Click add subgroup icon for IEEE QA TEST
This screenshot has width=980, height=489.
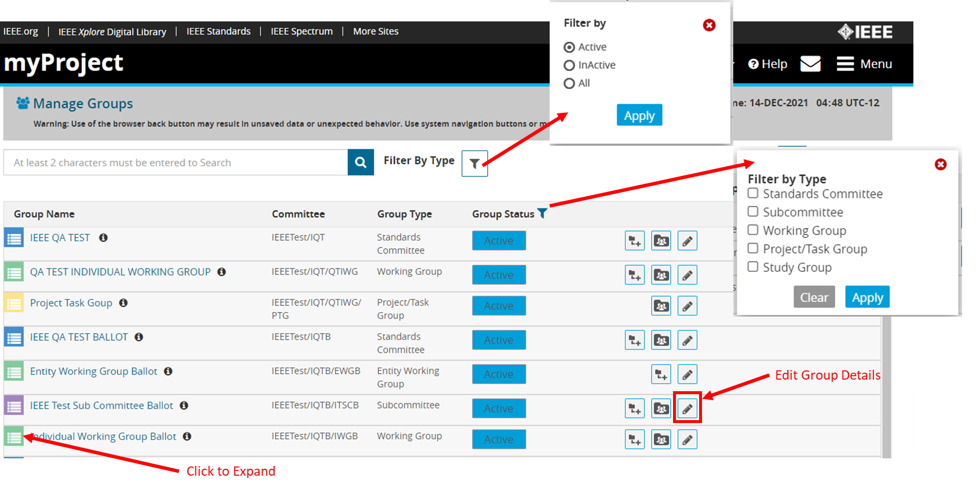[635, 241]
